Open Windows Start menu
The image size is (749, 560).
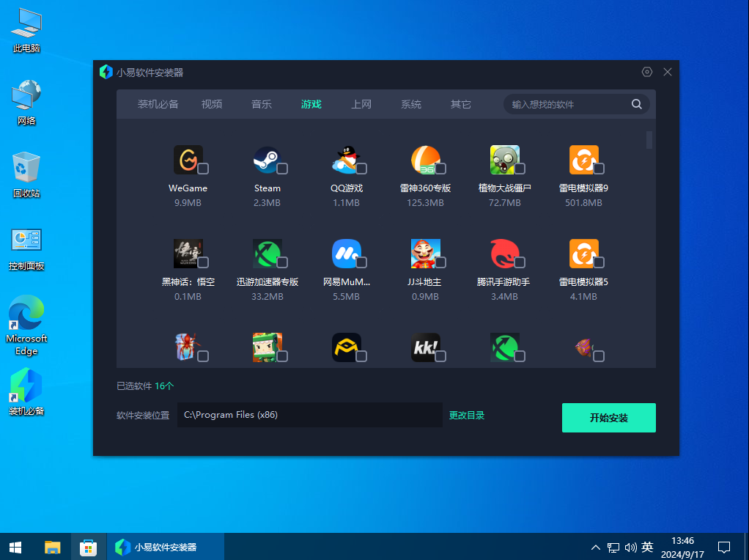tap(15, 547)
